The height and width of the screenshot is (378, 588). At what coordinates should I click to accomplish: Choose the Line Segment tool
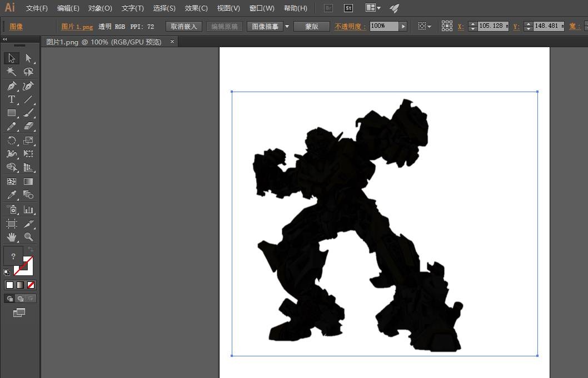[x=28, y=99]
